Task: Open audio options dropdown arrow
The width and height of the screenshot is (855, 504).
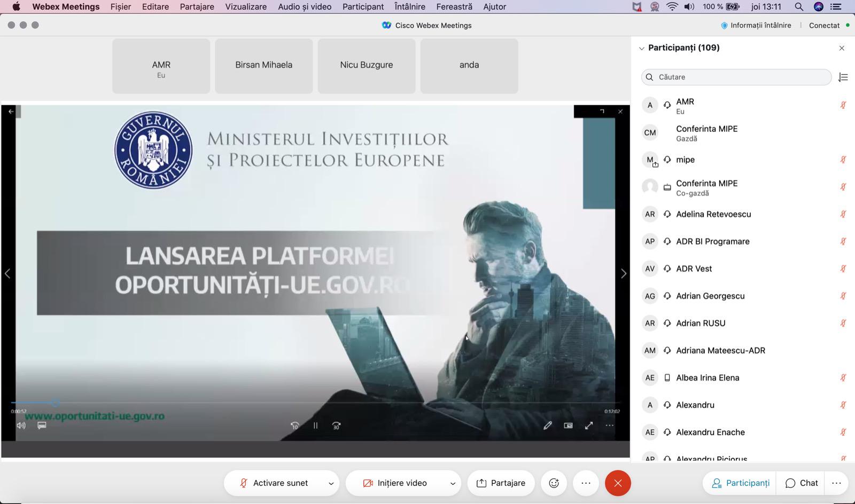Action: point(331,484)
